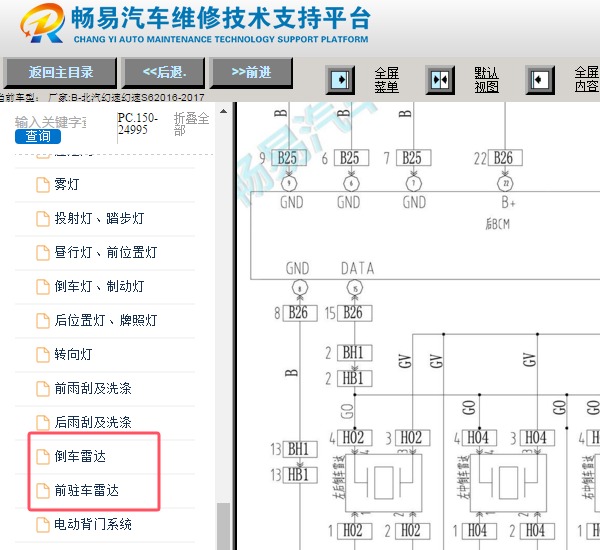
Task: Click the document icon beside 后位置灯、牌照灯
Action: [43, 321]
